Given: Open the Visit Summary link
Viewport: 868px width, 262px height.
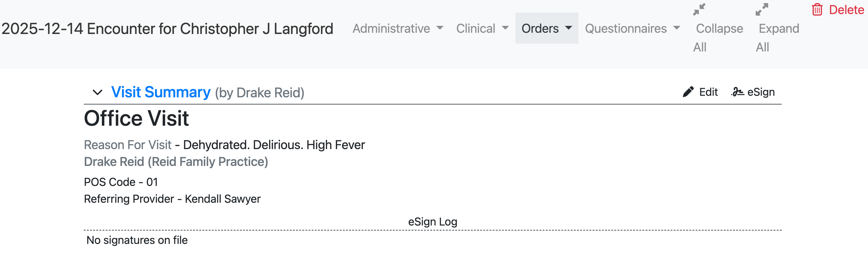Looking at the screenshot, I should [x=161, y=92].
